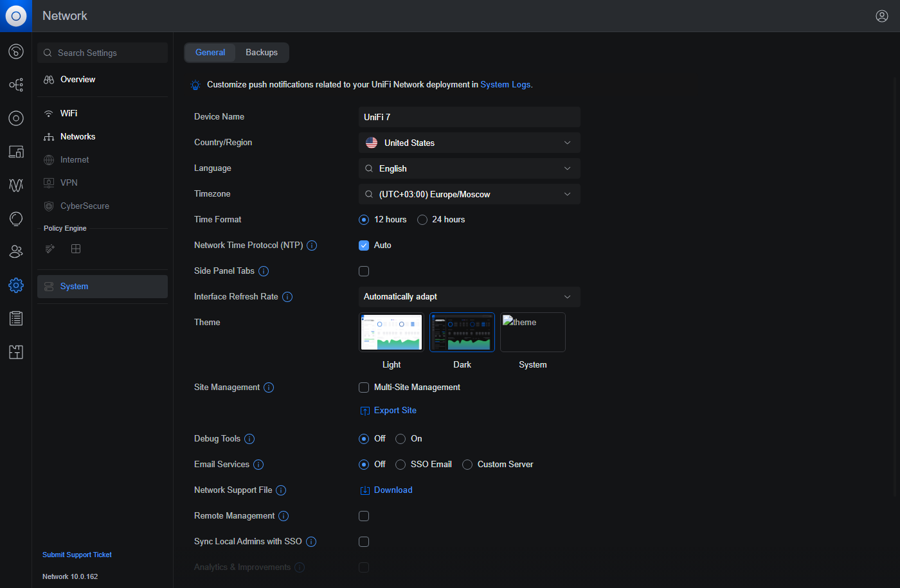Open the WiFi settings menu item
900x588 pixels.
pyautogui.click(x=69, y=113)
